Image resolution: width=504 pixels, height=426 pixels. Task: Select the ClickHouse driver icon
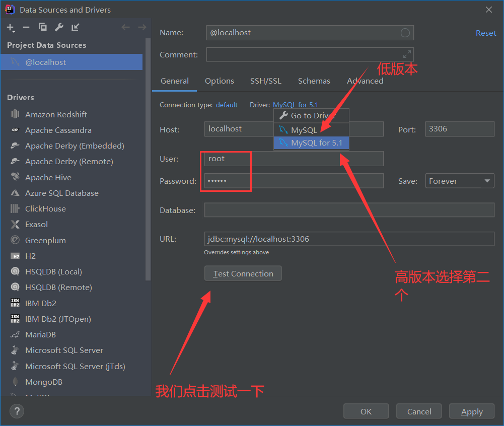coord(15,208)
